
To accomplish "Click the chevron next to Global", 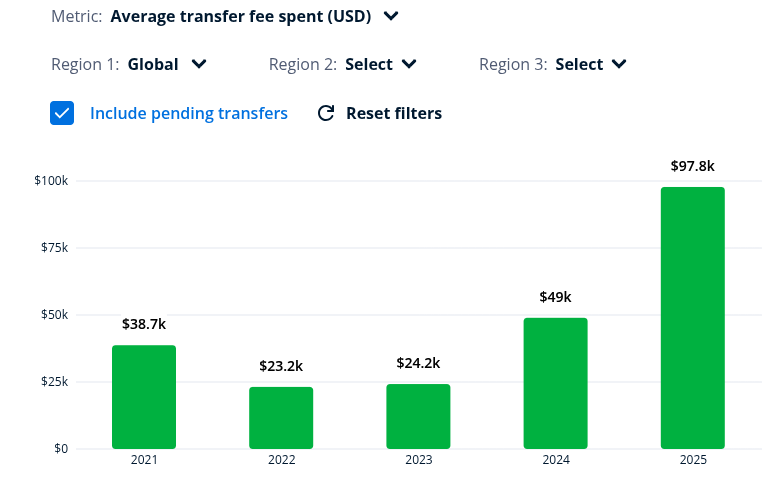I will point(199,64).
